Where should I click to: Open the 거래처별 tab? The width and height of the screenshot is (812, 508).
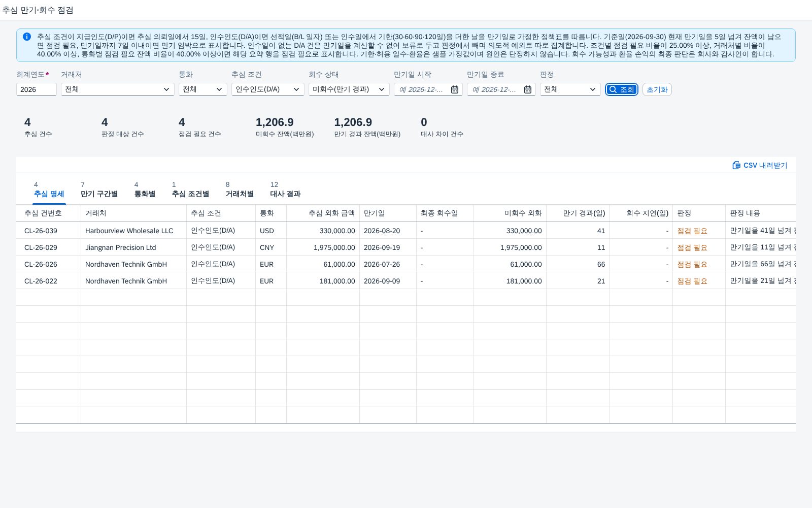pos(240,189)
